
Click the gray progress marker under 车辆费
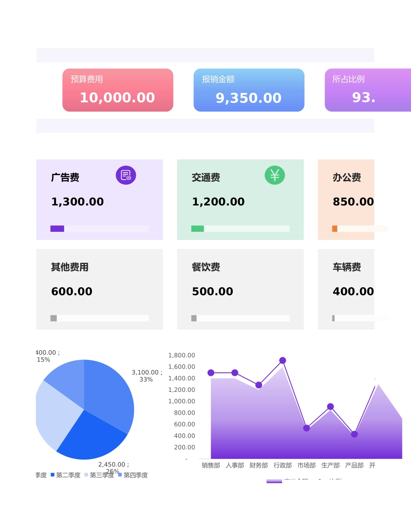[x=333, y=318]
